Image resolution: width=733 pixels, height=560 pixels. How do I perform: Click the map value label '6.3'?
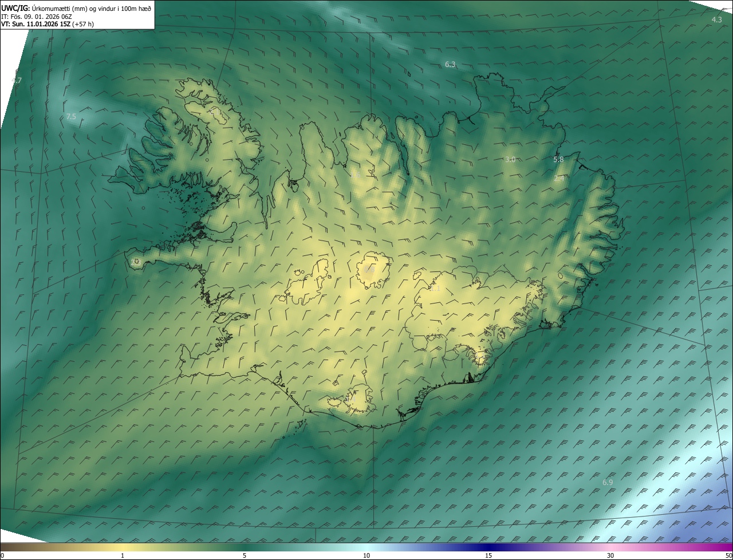click(450, 64)
